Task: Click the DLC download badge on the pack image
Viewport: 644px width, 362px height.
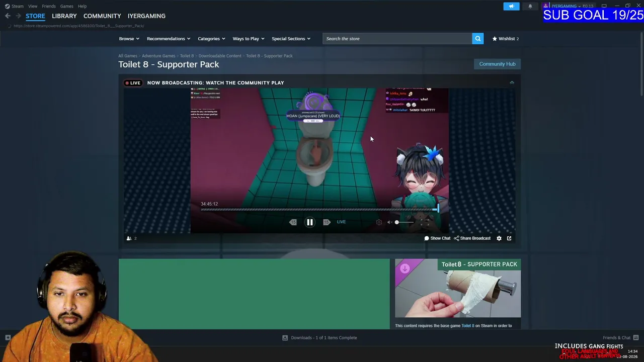Action: [x=405, y=268]
